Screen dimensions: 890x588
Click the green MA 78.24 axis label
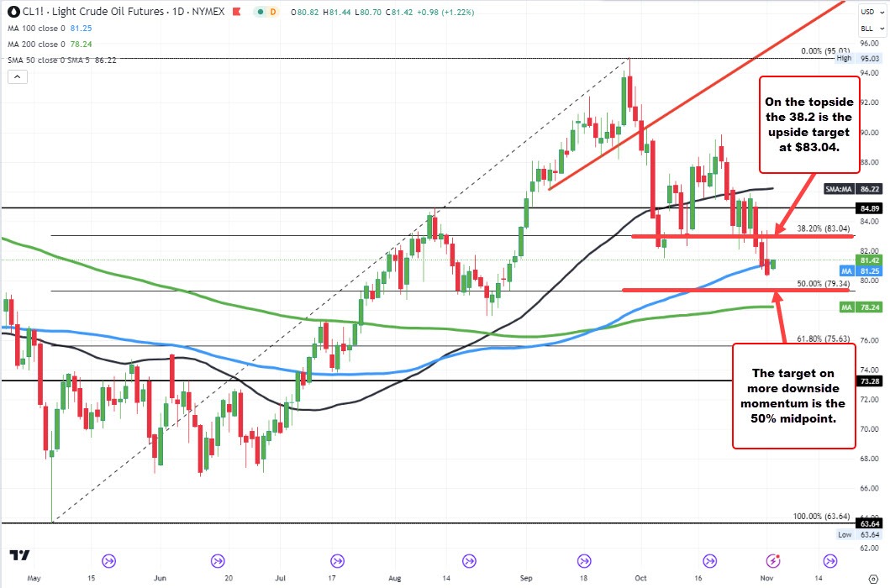861,307
